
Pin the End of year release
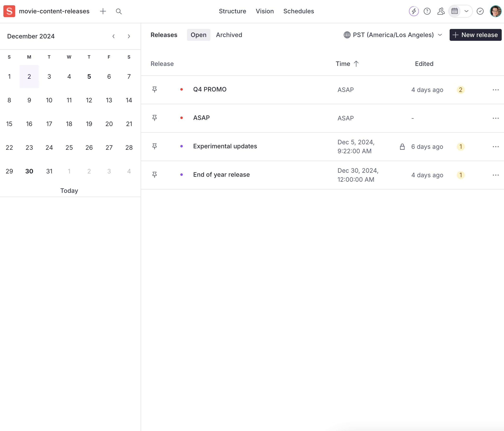pyautogui.click(x=154, y=175)
